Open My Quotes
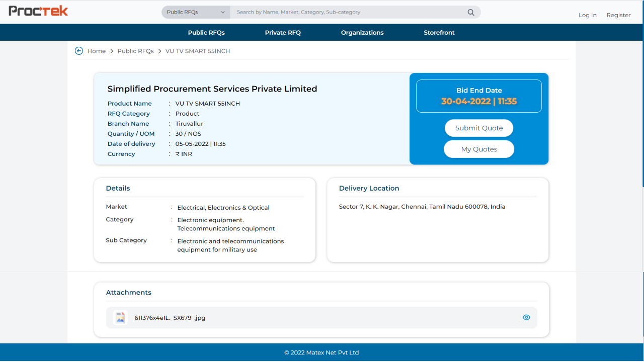644x362 pixels. pyautogui.click(x=479, y=149)
